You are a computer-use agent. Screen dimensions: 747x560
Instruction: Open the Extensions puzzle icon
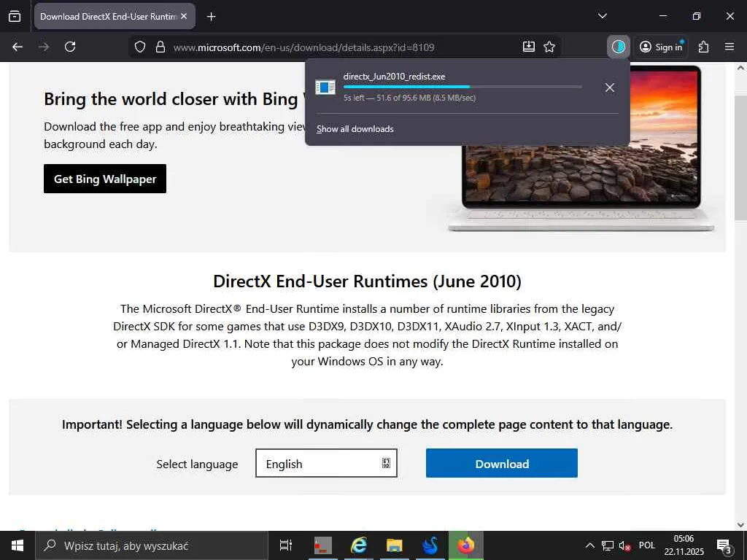tap(704, 47)
